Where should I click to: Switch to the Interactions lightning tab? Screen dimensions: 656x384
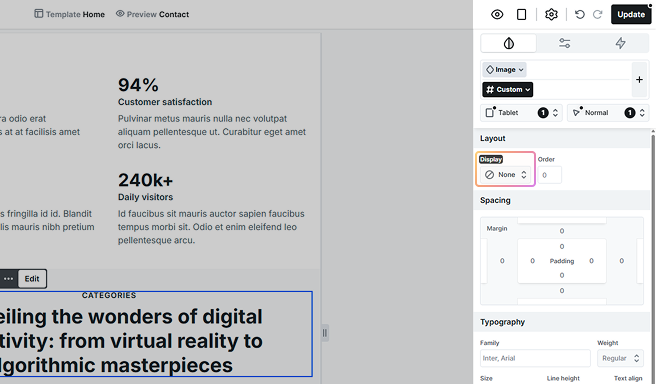pyautogui.click(x=620, y=43)
